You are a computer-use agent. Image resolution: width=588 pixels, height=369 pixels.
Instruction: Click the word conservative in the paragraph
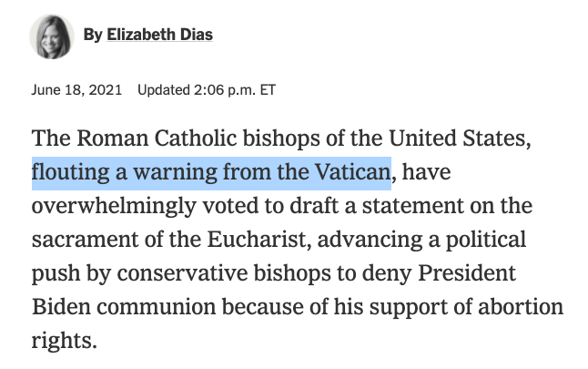pyautogui.click(x=182, y=273)
